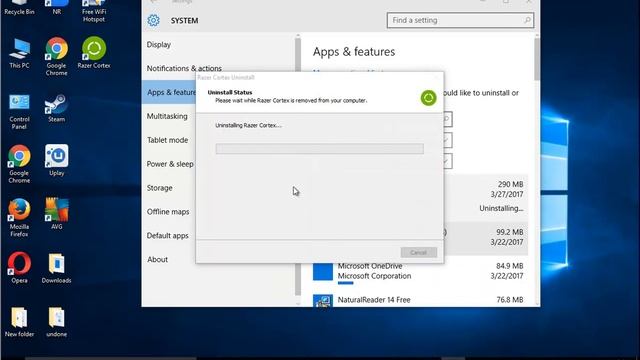
Task: Launch the AVG desktop shortcut
Action: 56,213
